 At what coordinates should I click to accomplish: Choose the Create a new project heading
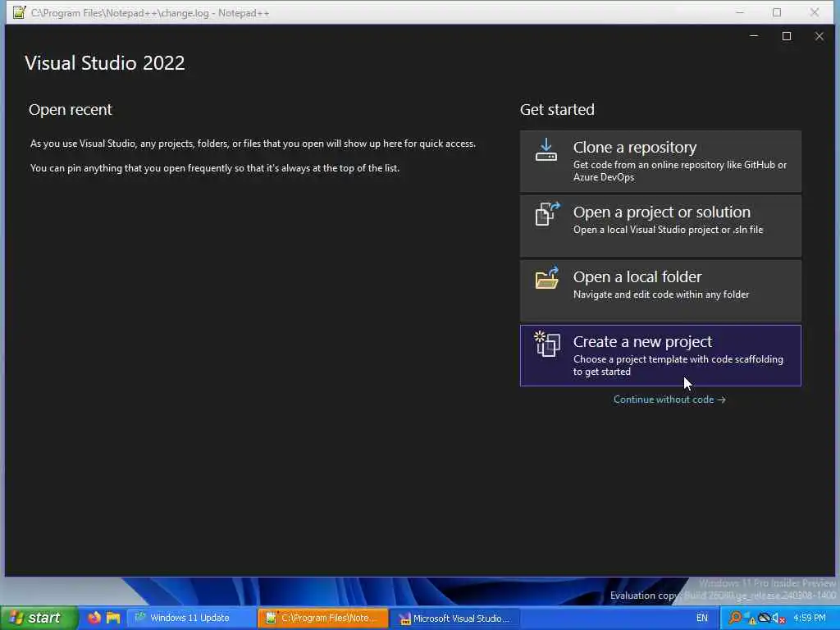coord(642,342)
